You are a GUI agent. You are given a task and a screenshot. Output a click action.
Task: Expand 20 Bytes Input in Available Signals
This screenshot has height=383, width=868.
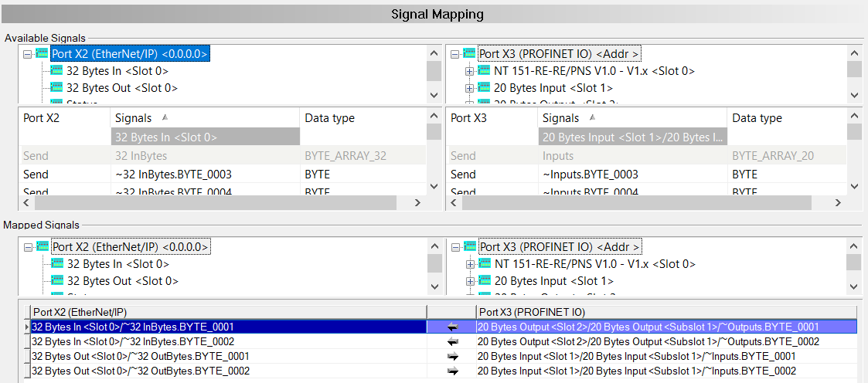click(469, 88)
